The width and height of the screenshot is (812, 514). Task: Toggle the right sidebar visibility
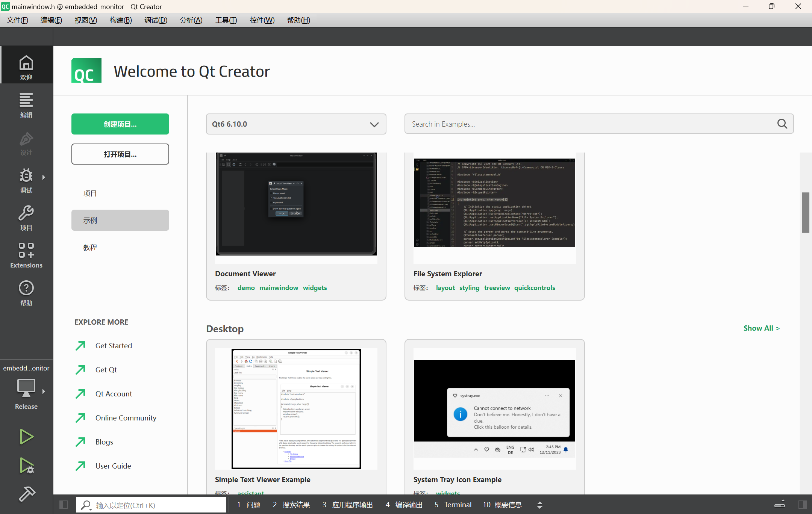click(802, 505)
